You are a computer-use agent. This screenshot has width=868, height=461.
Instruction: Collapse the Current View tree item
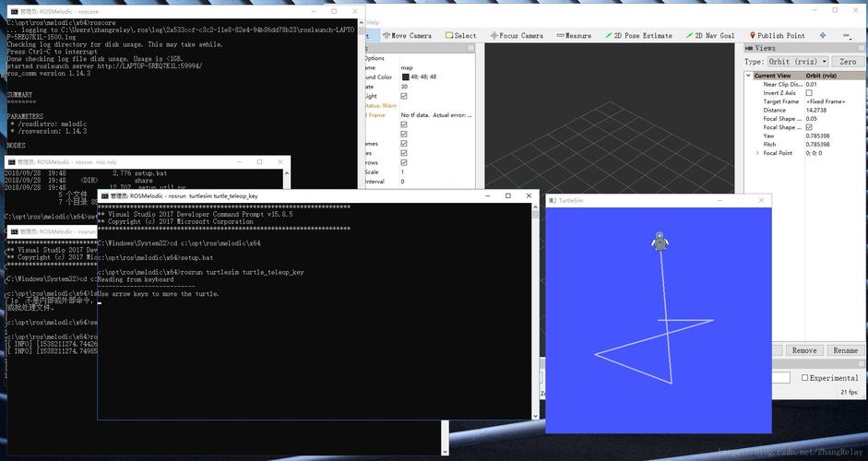tap(749, 76)
